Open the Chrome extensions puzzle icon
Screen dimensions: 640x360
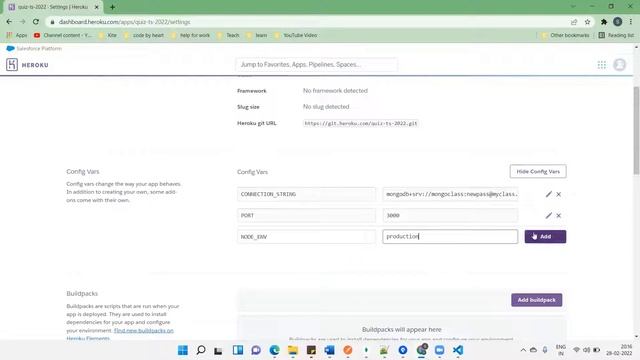pos(604,22)
